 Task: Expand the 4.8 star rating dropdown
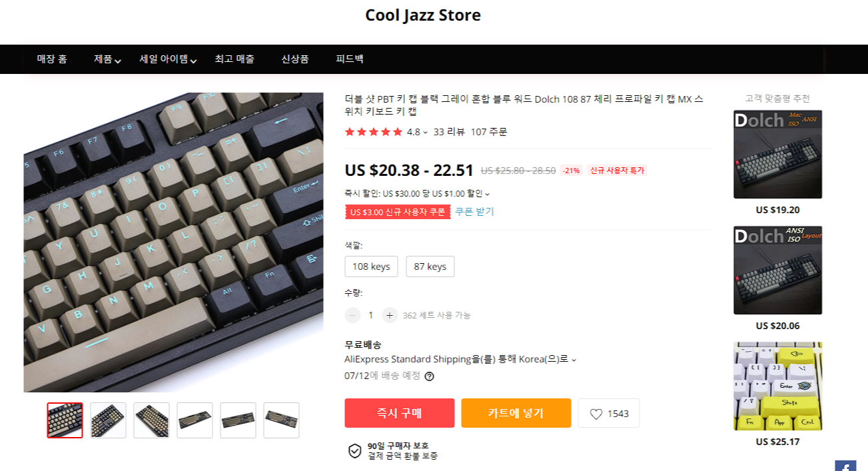(x=425, y=133)
